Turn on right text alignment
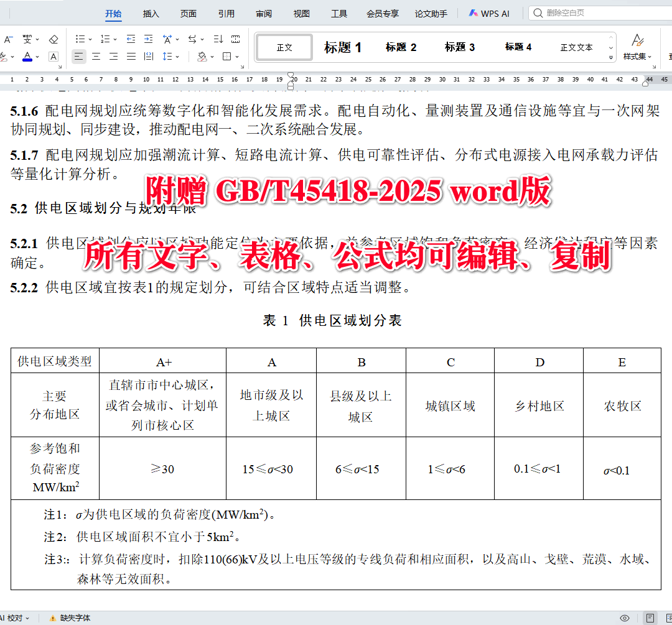The width and height of the screenshot is (672, 625). coord(114,56)
